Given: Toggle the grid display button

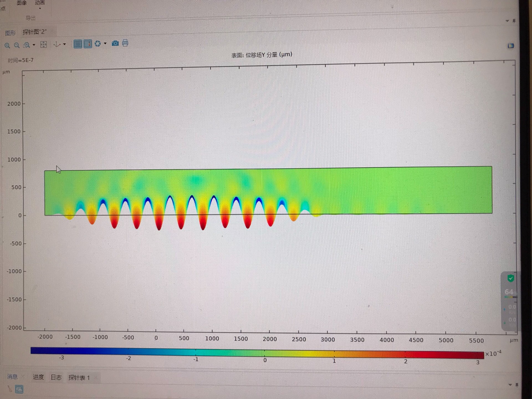Looking at the screenshot, I should tap(78, 44).
